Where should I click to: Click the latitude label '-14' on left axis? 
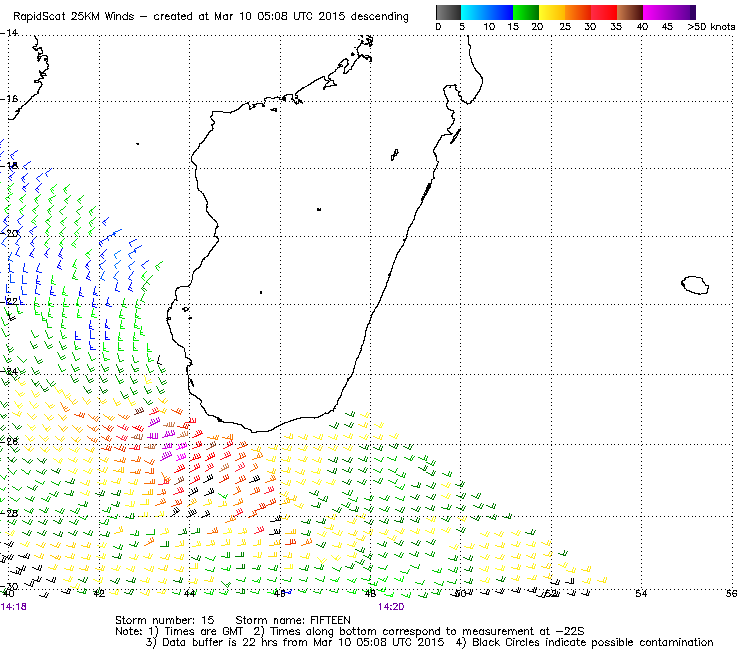[9, 33]
